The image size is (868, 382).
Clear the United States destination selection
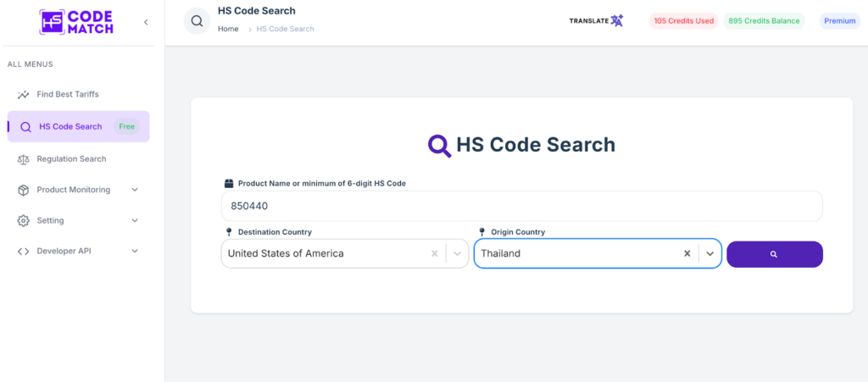435,253
